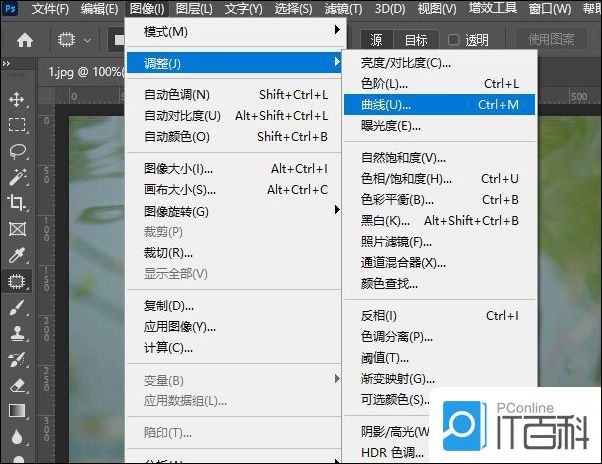Screen dimensions: 602x464
Task: Choose 自动色调(N)
Action: 233,95
